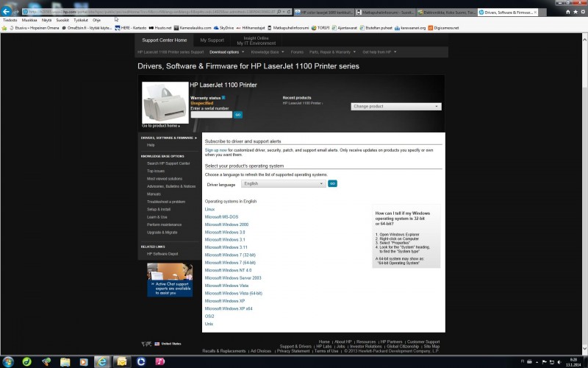Click the Sign up now link

(215, 149)
